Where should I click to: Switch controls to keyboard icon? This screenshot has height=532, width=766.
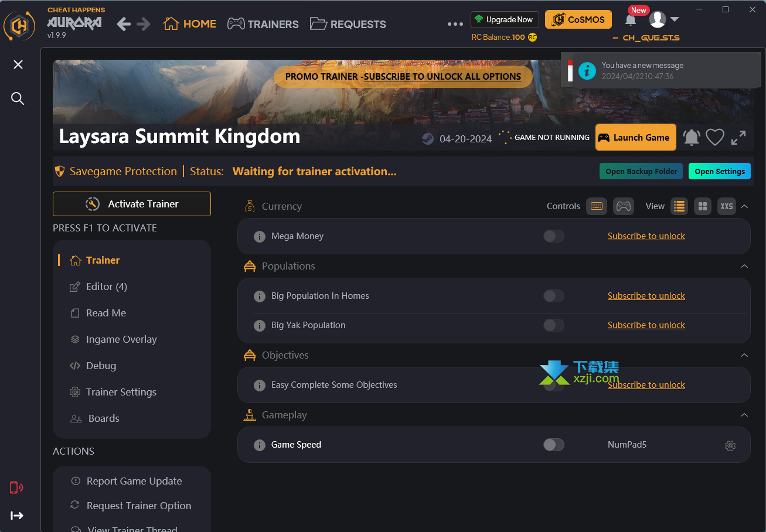pyautogui.click(x=597, y=206)
